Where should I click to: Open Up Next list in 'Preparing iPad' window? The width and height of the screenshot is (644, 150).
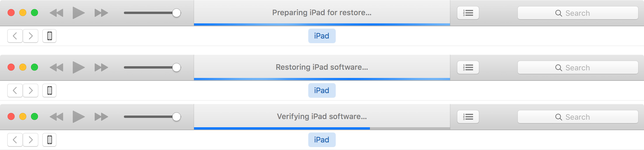pos(468,13)
